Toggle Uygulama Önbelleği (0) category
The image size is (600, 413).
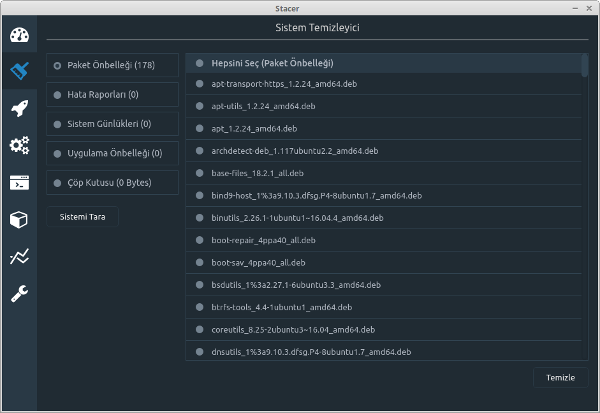pos(112,153)
